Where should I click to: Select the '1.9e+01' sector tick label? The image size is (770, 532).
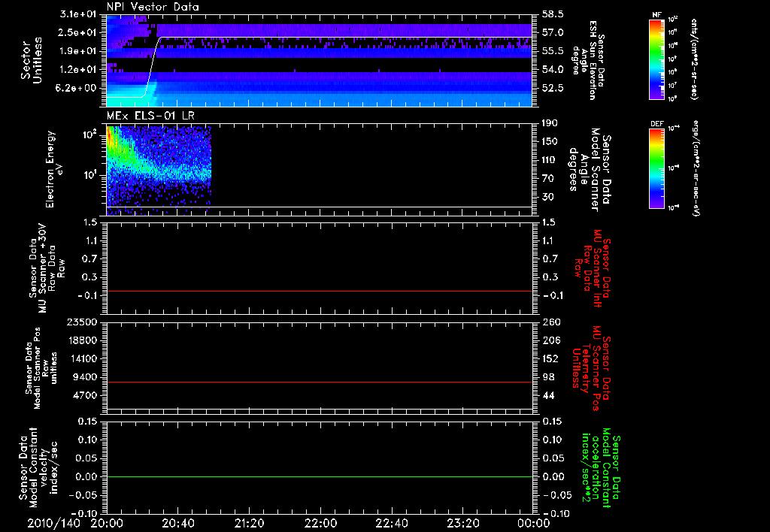click(78, 51)
